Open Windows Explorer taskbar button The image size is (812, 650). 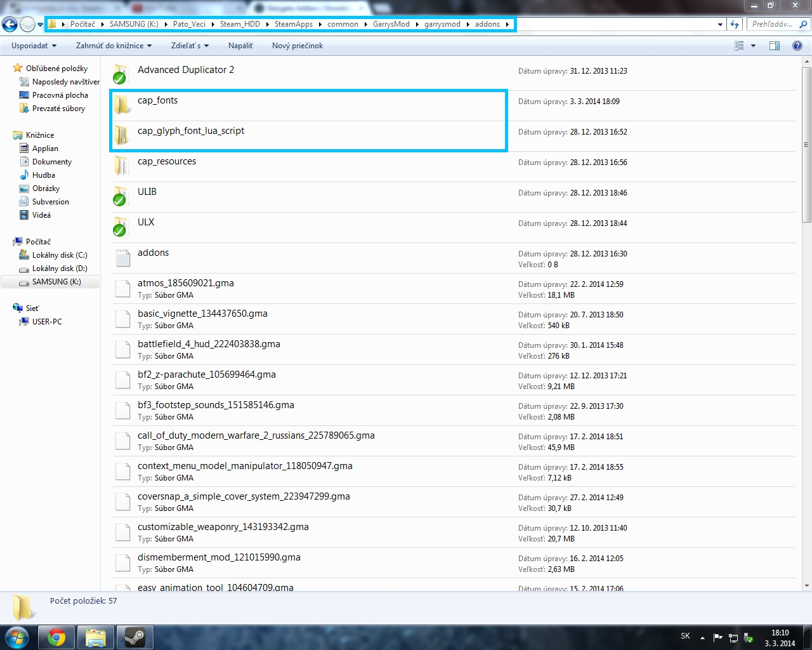pyautogui.click(x=96, y=637)
